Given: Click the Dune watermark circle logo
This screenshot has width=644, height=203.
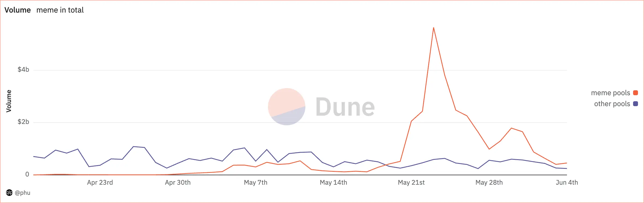Looking at the screenshot, I should point(286,106).
